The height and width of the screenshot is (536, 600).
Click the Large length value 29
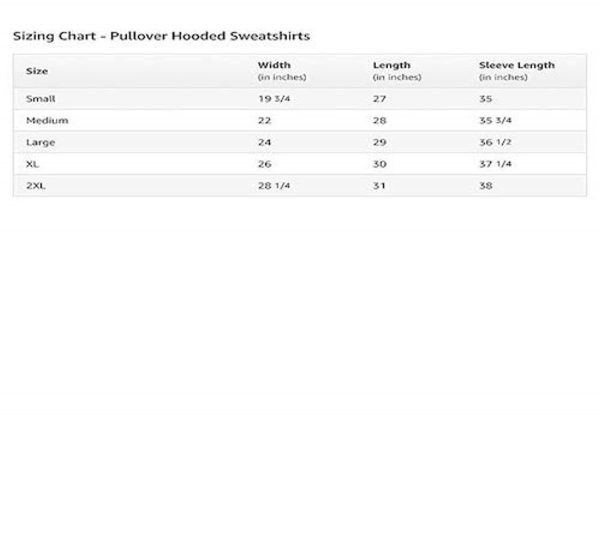pos(380,142)
